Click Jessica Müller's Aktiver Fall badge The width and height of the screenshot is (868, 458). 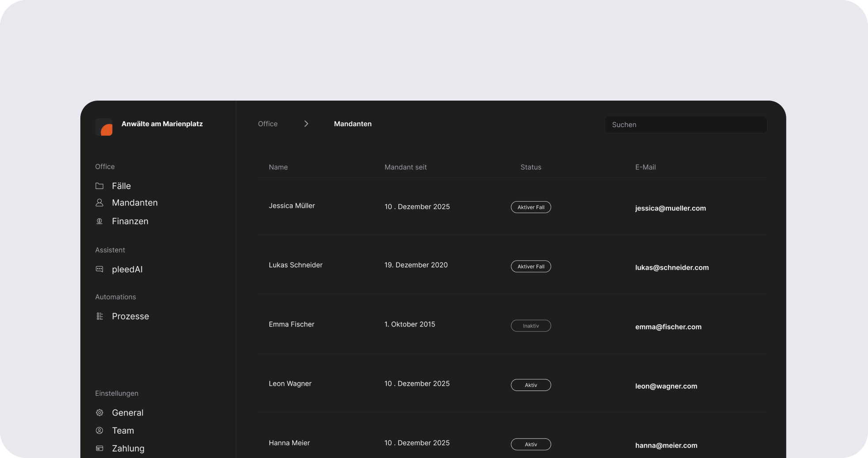[531, 207]
